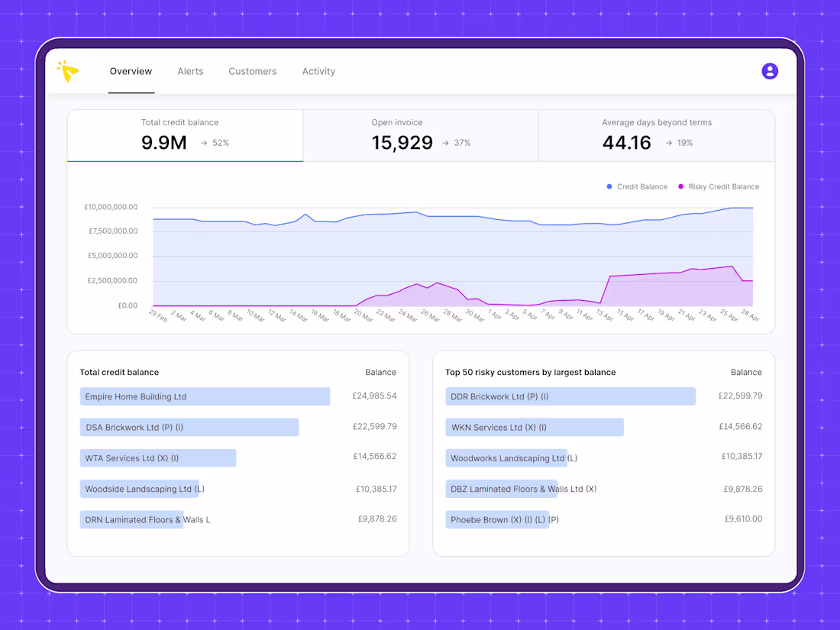Select the Overview tab

131,71
